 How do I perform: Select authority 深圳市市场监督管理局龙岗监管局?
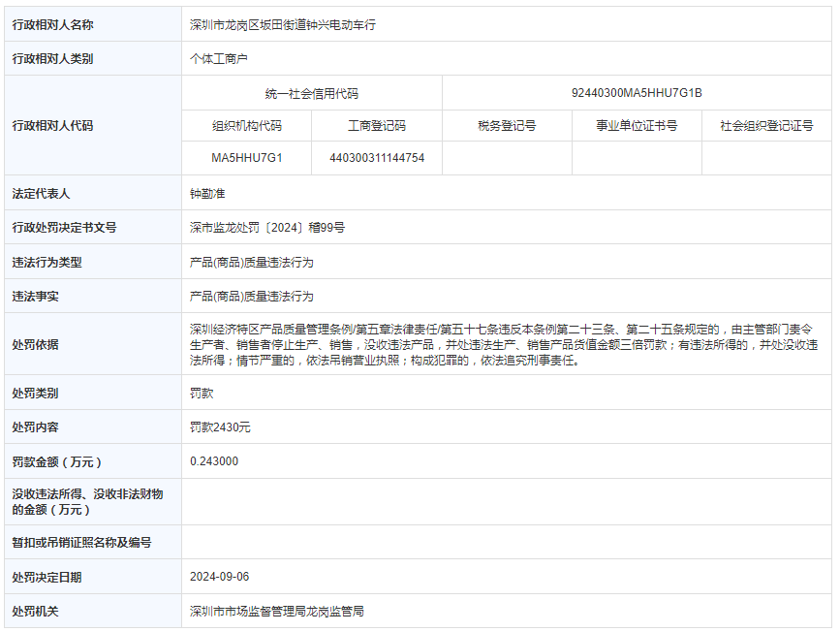[277, 611]
